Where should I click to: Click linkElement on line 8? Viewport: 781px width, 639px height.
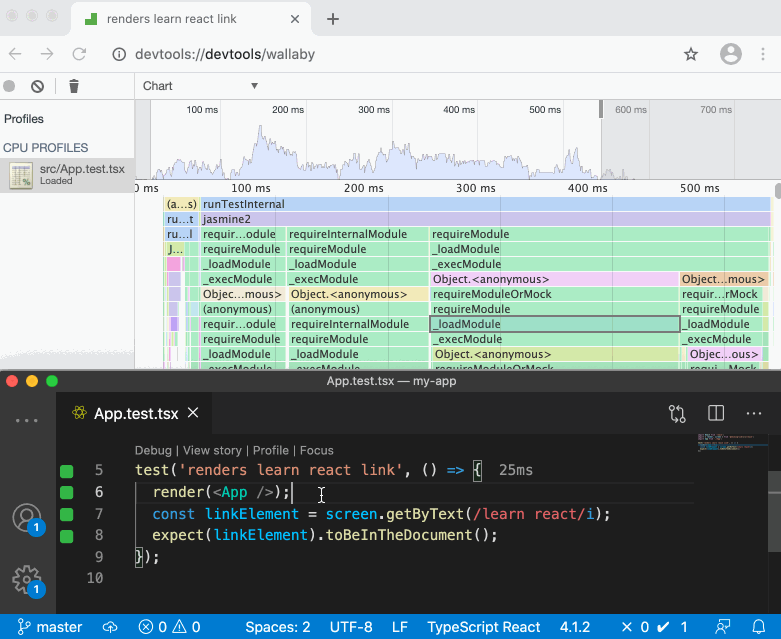pos(261,535)
